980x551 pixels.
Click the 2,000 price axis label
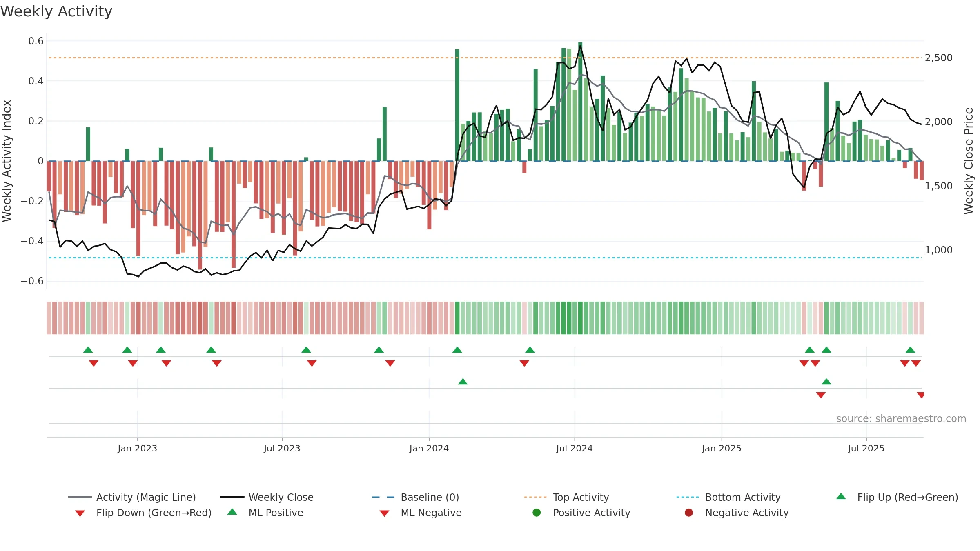click(939, 122)
